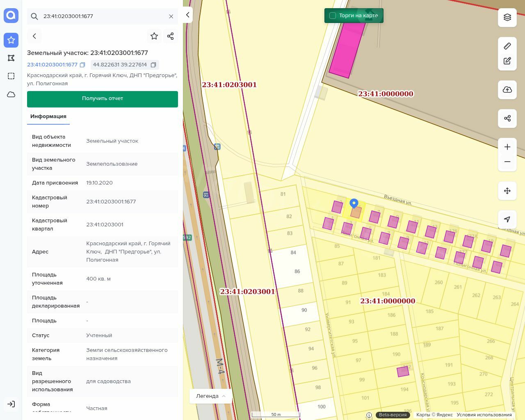525x420 pixels.
Task: Enable the 'Торги на карте' checkbox
Action: [x=333, y=16]
